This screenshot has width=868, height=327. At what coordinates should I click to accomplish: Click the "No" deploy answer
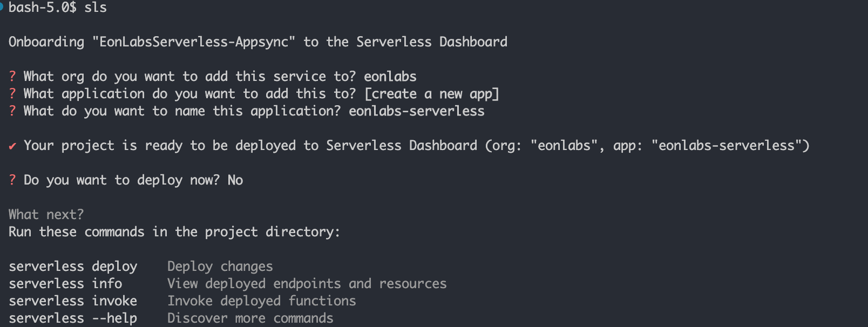tap(235, 180)
